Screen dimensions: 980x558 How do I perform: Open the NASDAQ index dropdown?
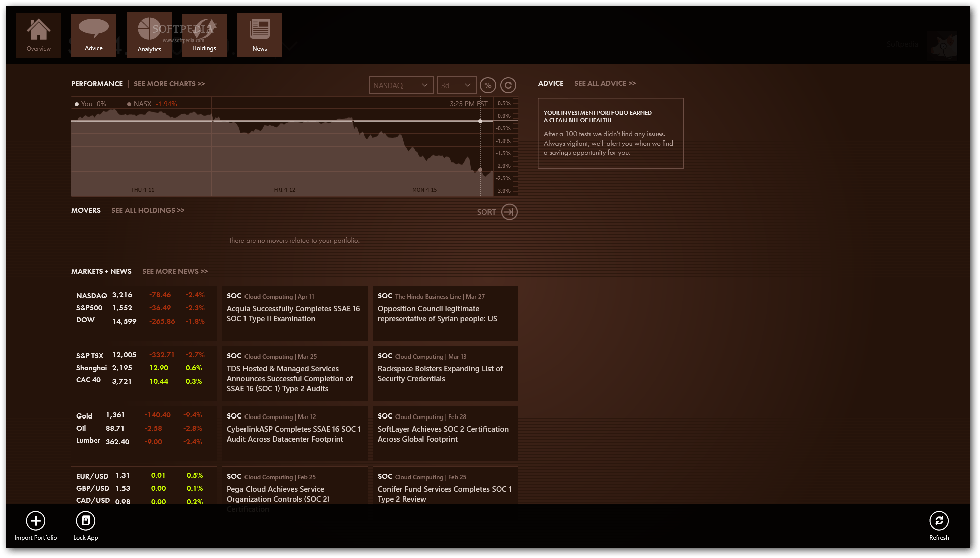(x=401, y=85)
